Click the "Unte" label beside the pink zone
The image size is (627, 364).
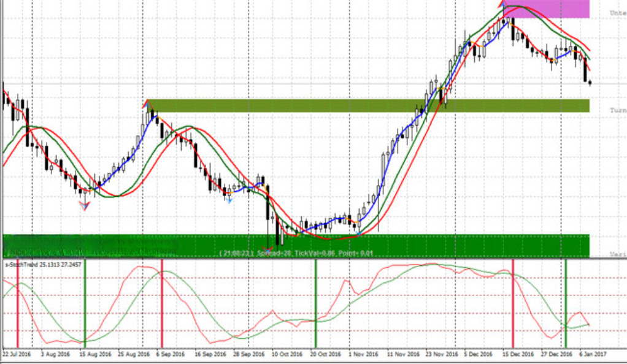point(617,13)
